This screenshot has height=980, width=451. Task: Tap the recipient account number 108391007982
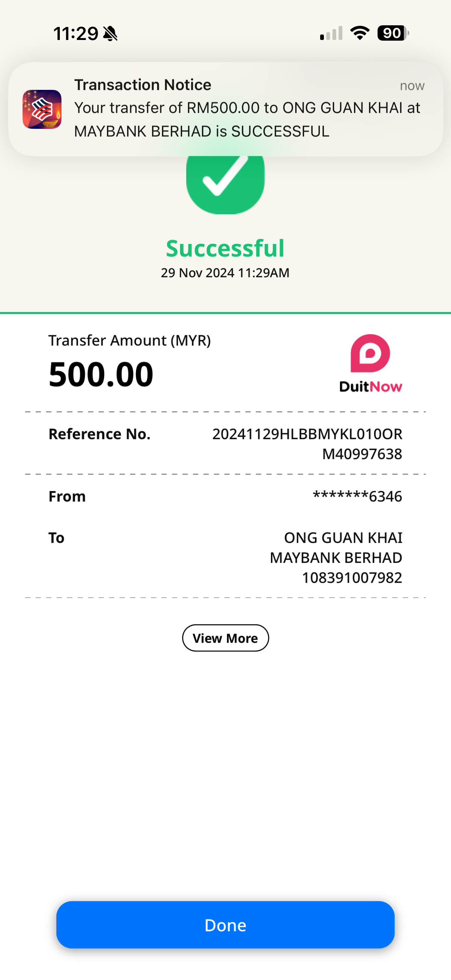352,577
